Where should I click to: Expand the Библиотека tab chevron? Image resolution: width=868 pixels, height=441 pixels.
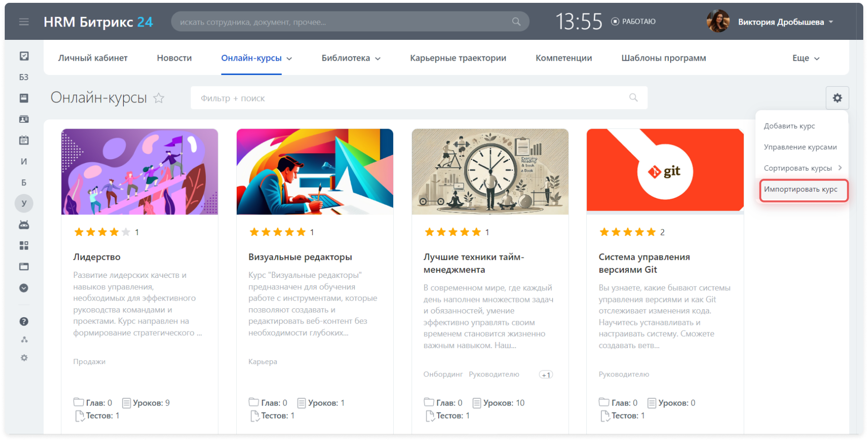pos(378,59)
